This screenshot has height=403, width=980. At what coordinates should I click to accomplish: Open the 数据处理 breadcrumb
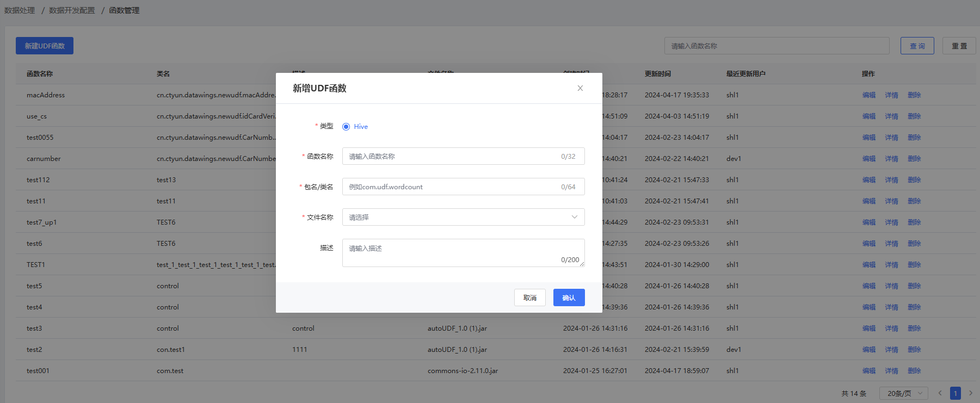click(x=20, y=10)
